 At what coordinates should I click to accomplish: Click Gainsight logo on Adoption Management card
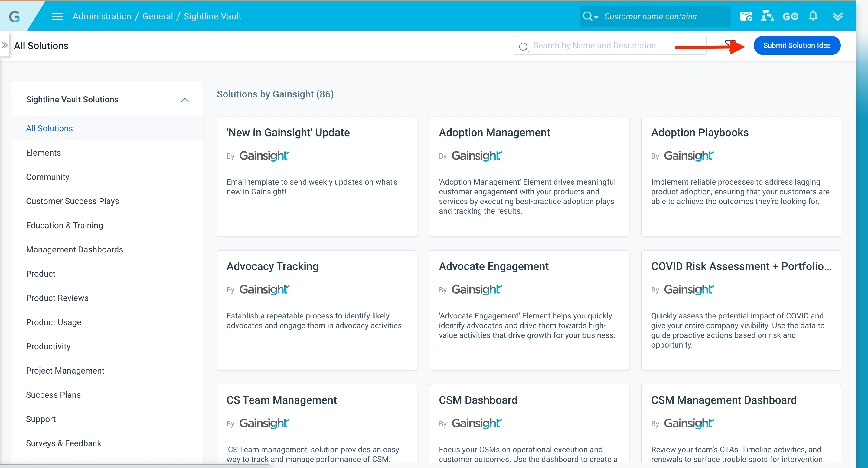pyautogui.click(x=477, y=156)
